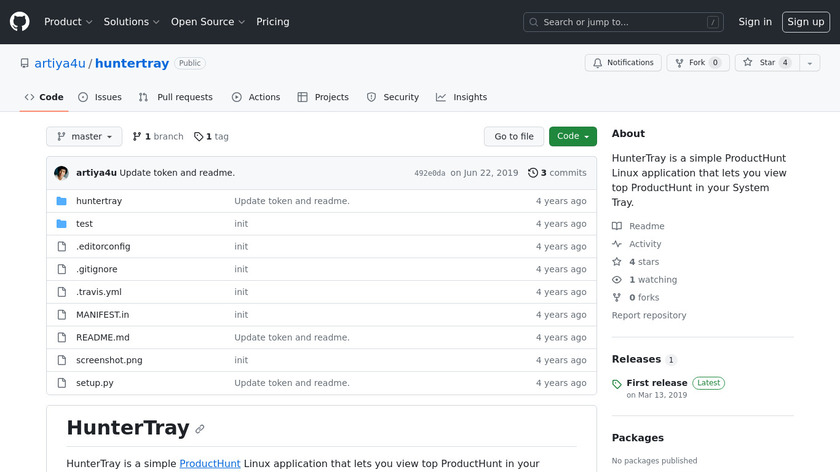The width and height of the screenshot is (840, 472).
Task: Focus the Search or jump to field
Action: coord(623,22)
